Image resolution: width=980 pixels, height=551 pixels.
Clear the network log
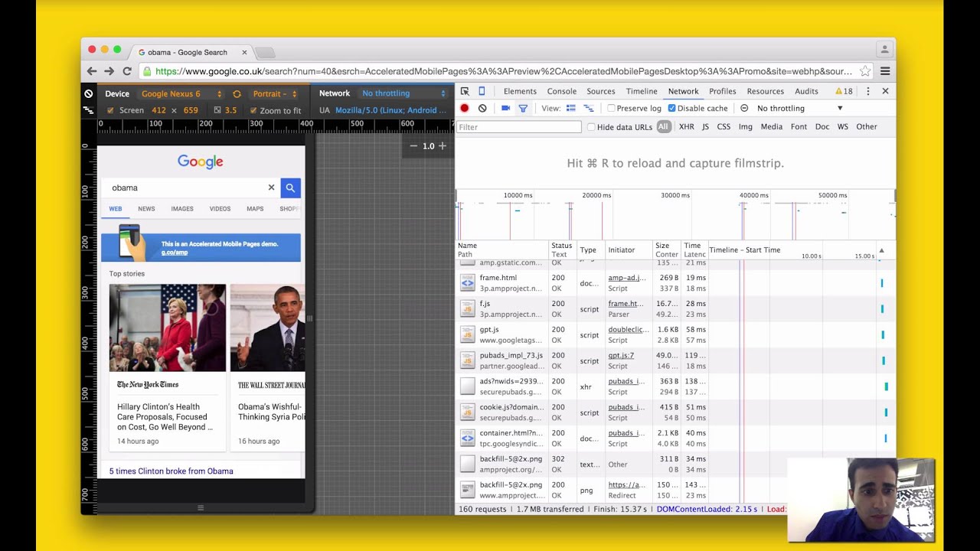pyautogui.click(x=482, y=109)
